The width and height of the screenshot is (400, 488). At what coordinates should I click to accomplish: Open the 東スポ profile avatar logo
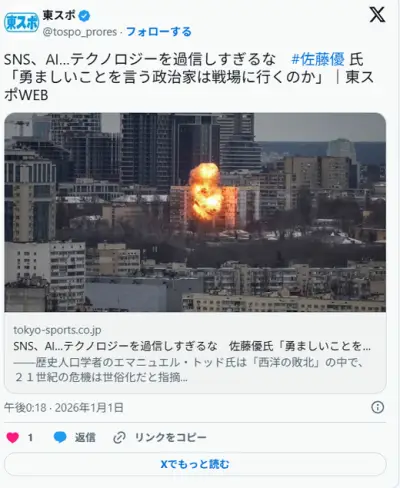(x=22, y=22)
